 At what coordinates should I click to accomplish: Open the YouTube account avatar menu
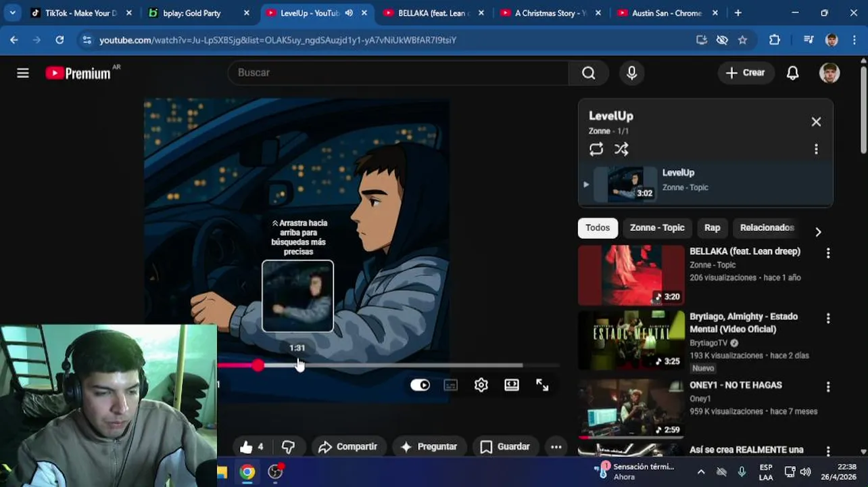tap(829, 73)
